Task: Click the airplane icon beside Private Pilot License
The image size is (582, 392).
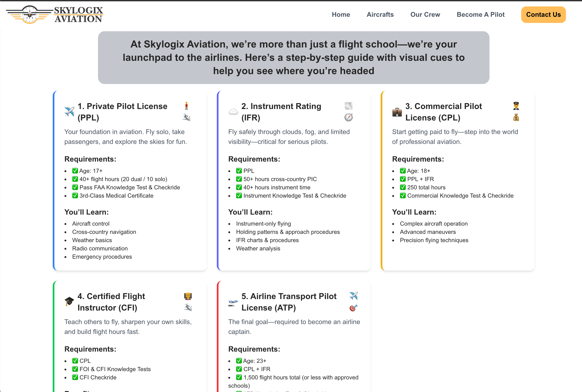Action: [x=69, y=112]
